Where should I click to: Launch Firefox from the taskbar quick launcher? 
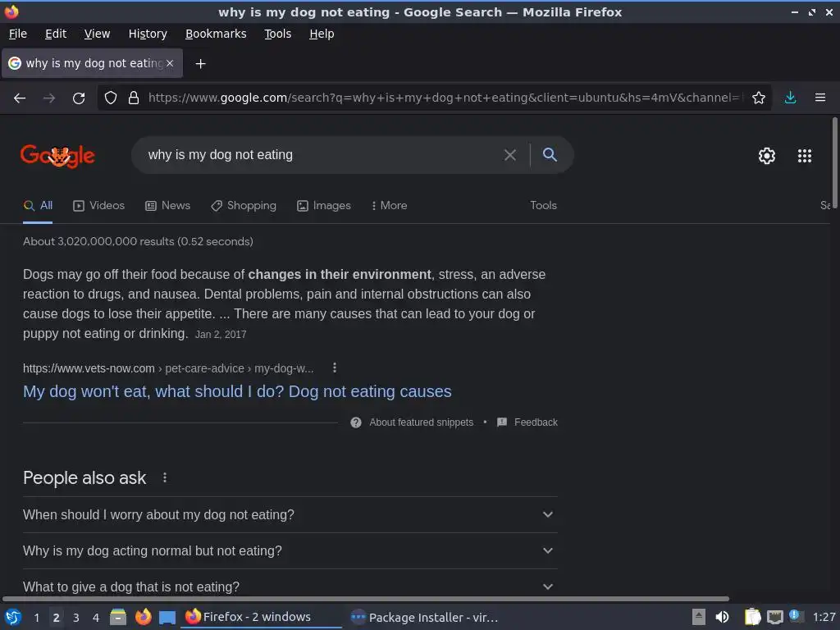143,617
